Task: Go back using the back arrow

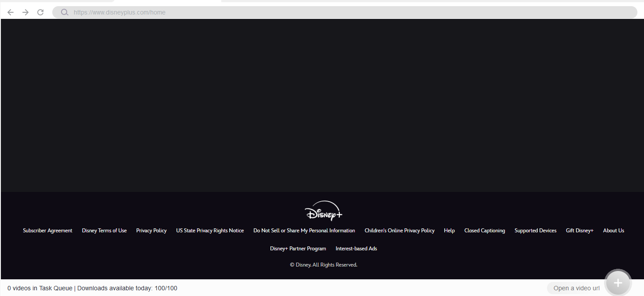Action: pyautogui.click(x=11, y=12)
